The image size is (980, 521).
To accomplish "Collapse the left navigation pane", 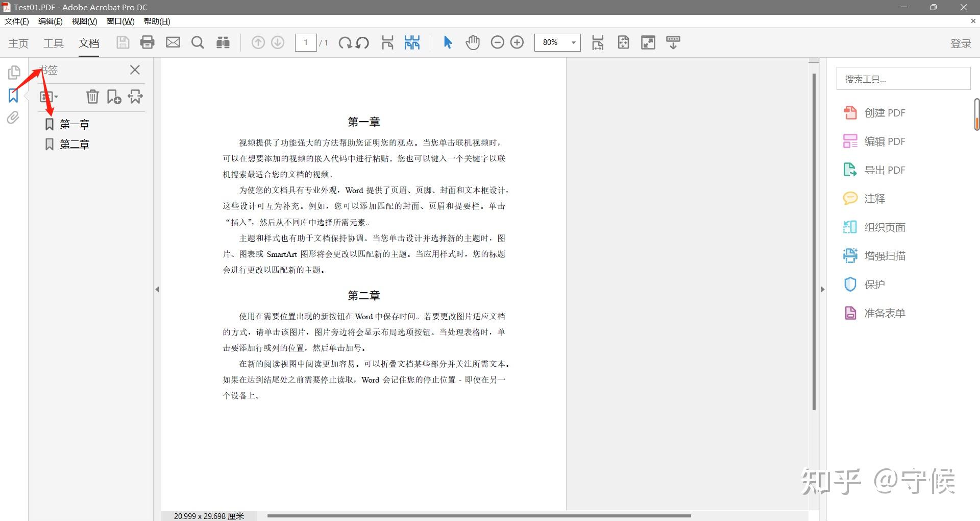I will click(x=157, y=289).
